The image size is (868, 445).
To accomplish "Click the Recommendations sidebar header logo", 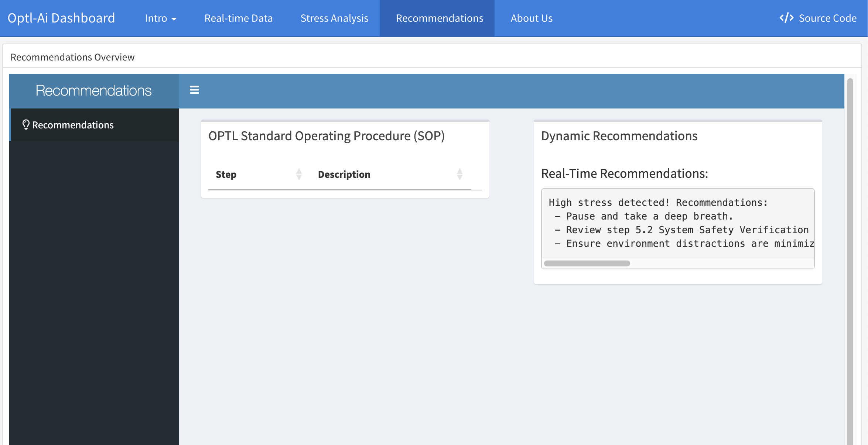I will 93,91.
